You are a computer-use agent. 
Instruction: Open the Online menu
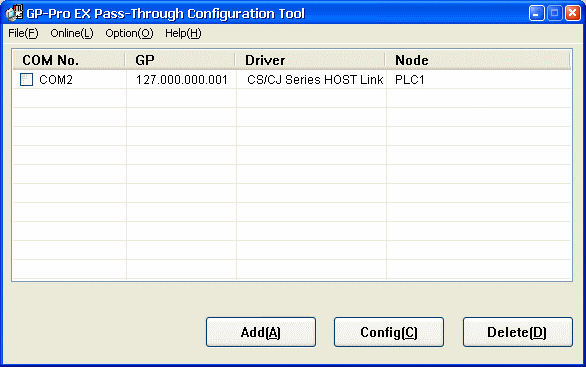[72, 33]
